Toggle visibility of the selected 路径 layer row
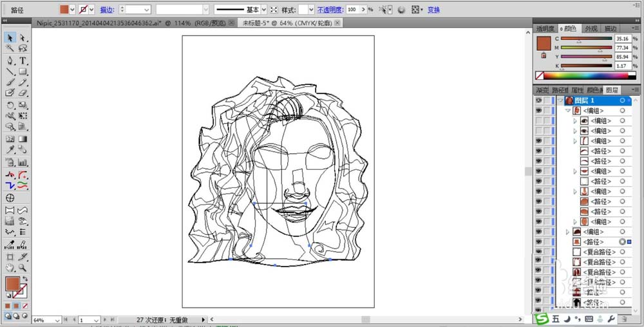 click(x=538, y=241)
